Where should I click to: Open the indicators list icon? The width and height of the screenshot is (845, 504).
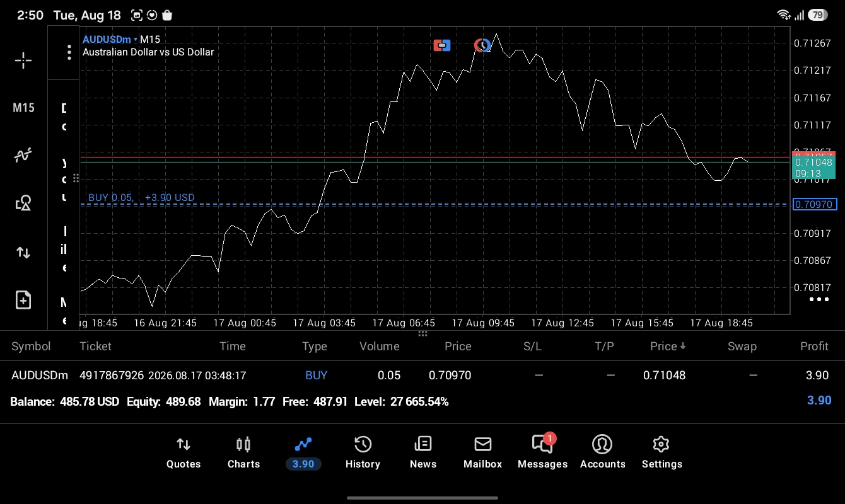pyautogui.click(x=23, y=155)
